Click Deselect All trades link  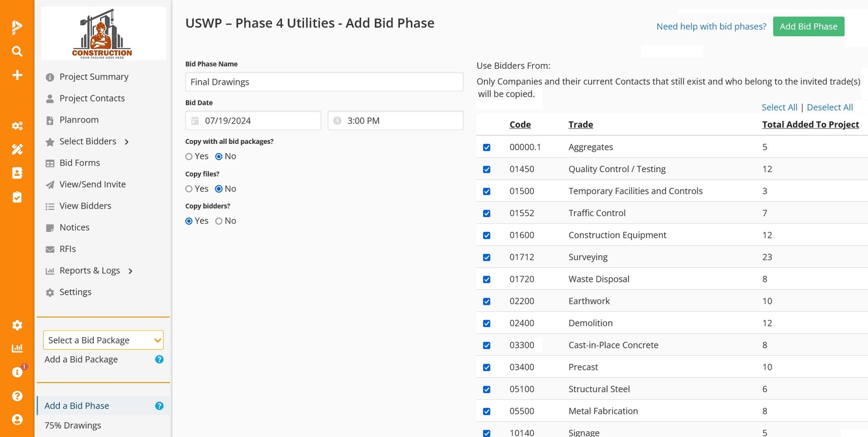(x=830, y=107)
